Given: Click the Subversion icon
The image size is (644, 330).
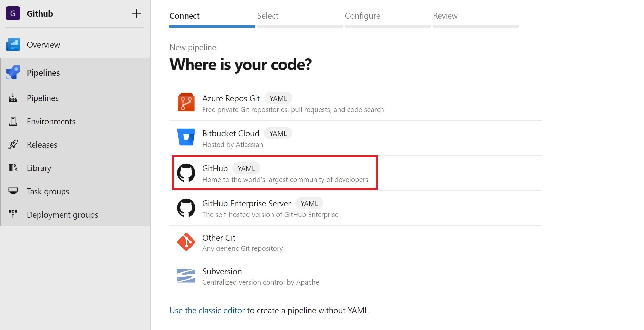Looking at the screenshot, I should pos(186,276).
